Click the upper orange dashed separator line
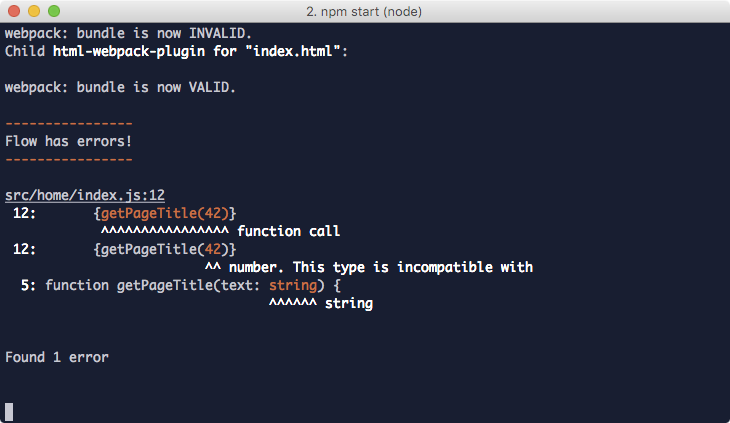 (x=69, y=124)
